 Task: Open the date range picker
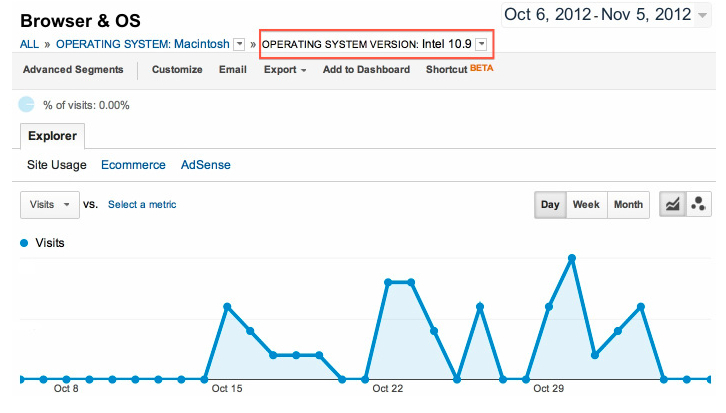[611, 14]
